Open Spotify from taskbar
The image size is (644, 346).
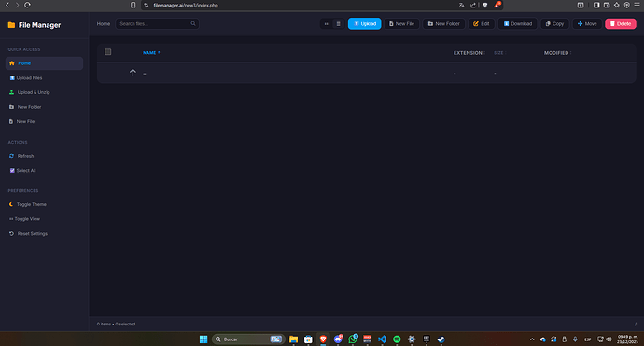[x=397, y=339]
